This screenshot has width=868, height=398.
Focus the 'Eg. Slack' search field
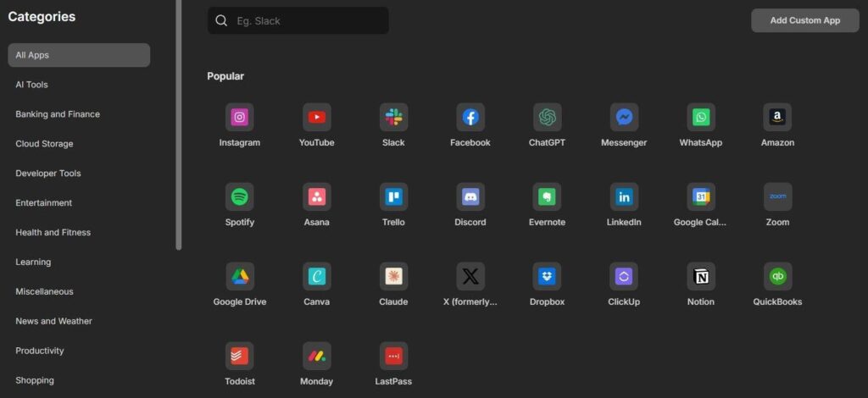coord(298,20)
